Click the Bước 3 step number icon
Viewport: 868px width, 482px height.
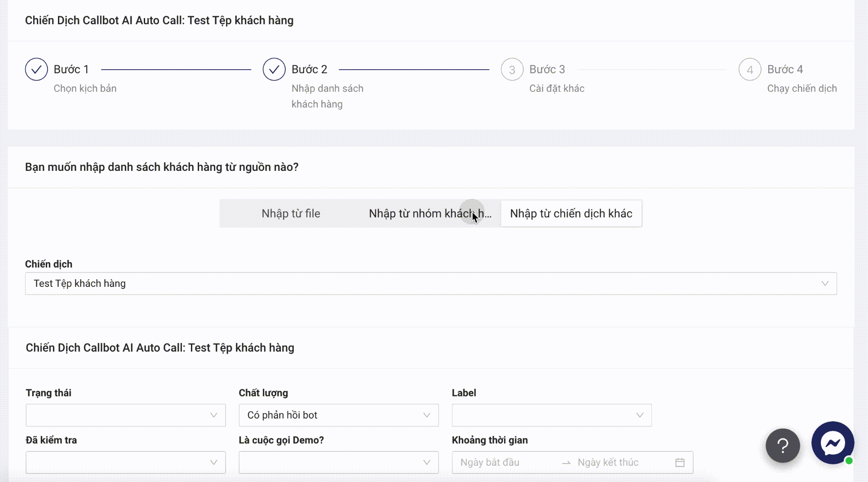click(x=512, y=70)
